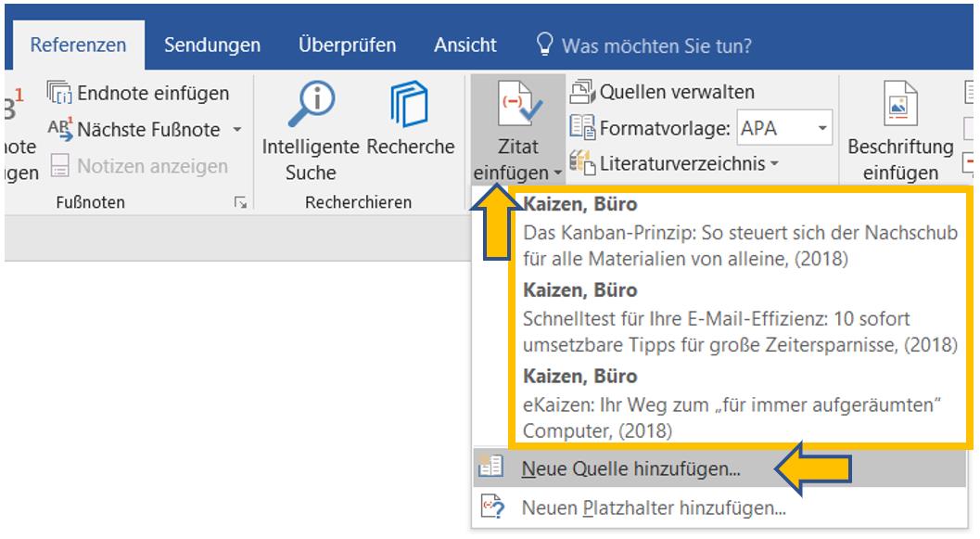The width and height of the screenshot is (980, 539).
Task: Open Intelligente Suche magnifier icon
Action: click(x=310, y=106)
